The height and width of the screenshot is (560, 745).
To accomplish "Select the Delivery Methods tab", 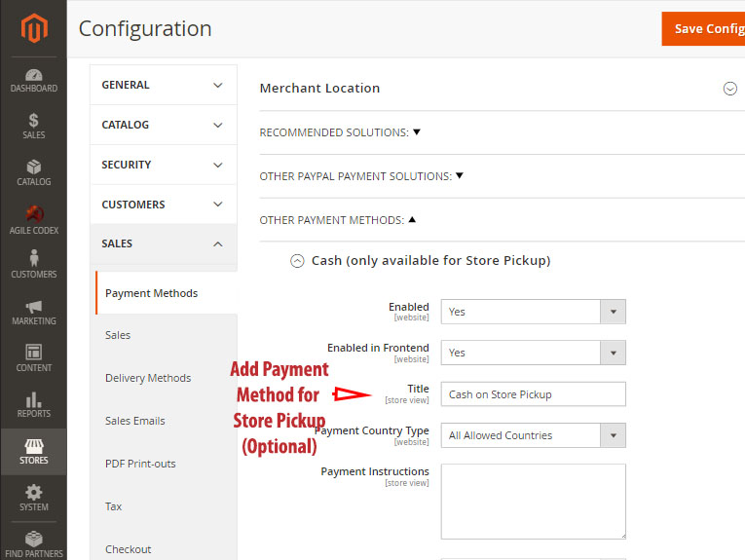I will click(148, 378).
